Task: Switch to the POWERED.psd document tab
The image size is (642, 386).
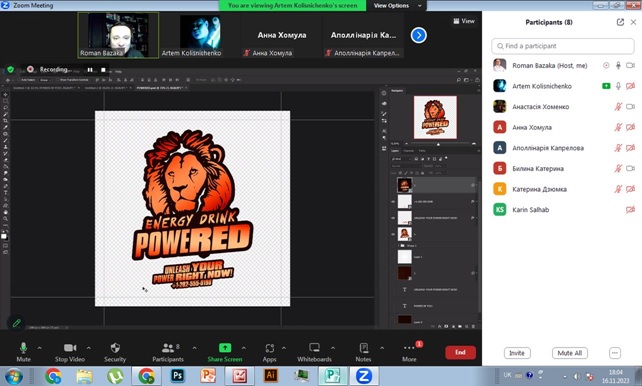Action: pos(161,88)
